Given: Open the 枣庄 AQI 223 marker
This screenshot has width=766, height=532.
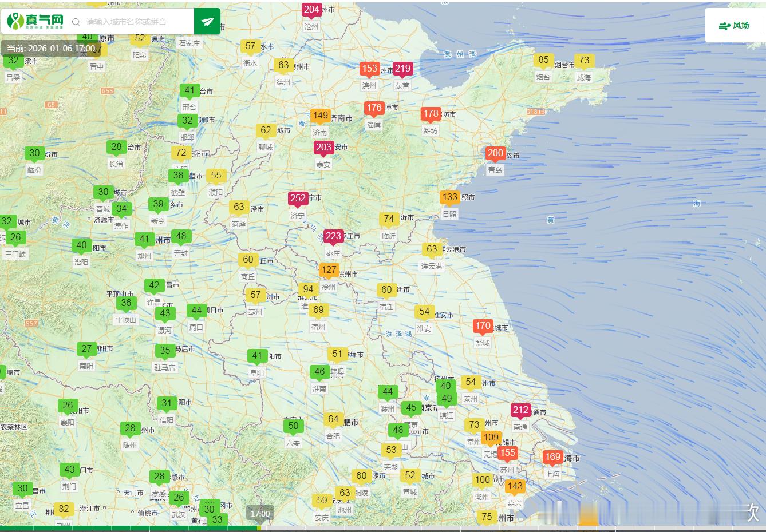Looking at the screenshot, I should click(333, 236).
